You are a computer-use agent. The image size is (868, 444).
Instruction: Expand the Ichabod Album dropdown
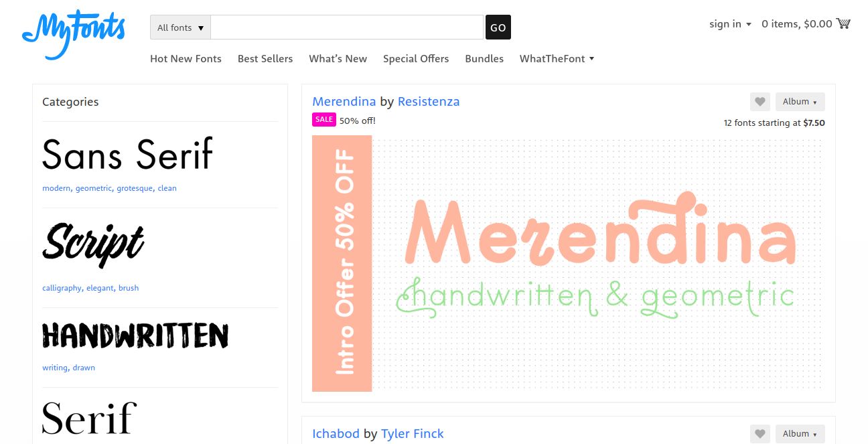click(x=800, y=434)
